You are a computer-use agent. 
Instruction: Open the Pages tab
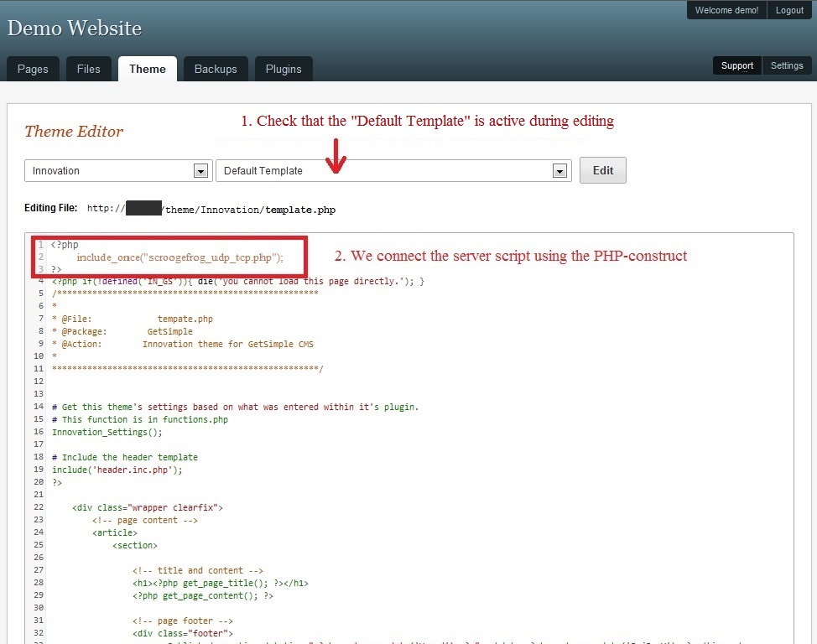33,69
